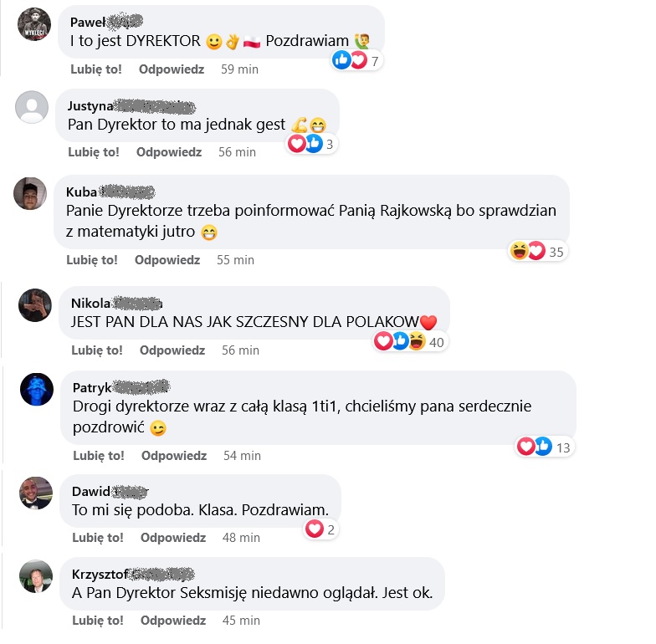Open the 45 min timestamp on Krzysztof's comment
The image size is (656, 644).
click(x=241, y=621)
